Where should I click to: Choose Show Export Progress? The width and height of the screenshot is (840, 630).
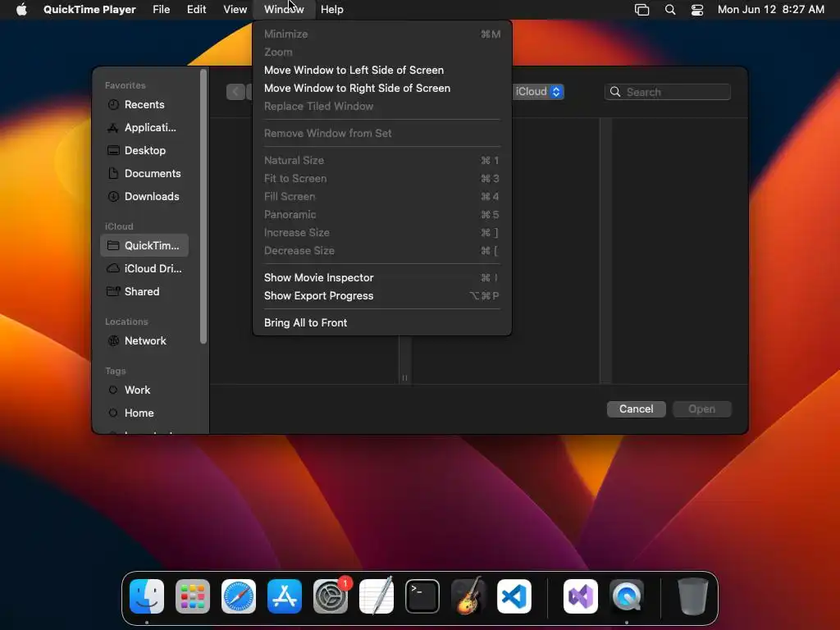[x=382, y=295]
